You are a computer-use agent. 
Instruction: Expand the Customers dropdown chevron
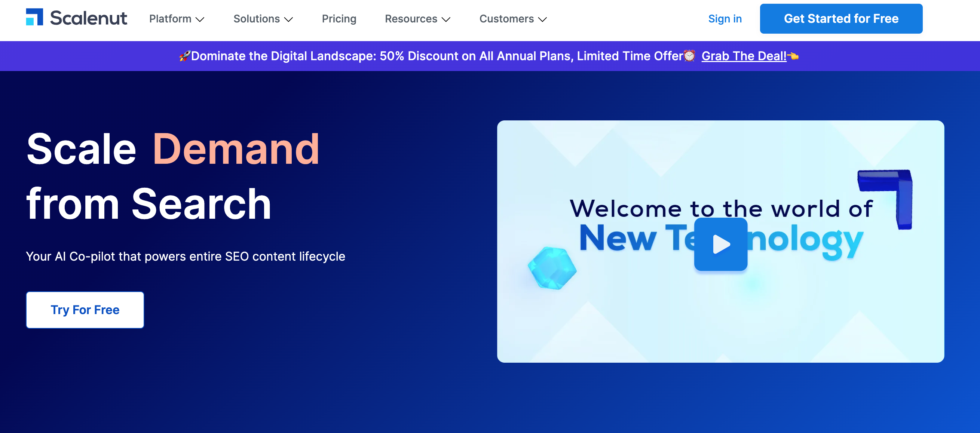click(x=543, y=19)
